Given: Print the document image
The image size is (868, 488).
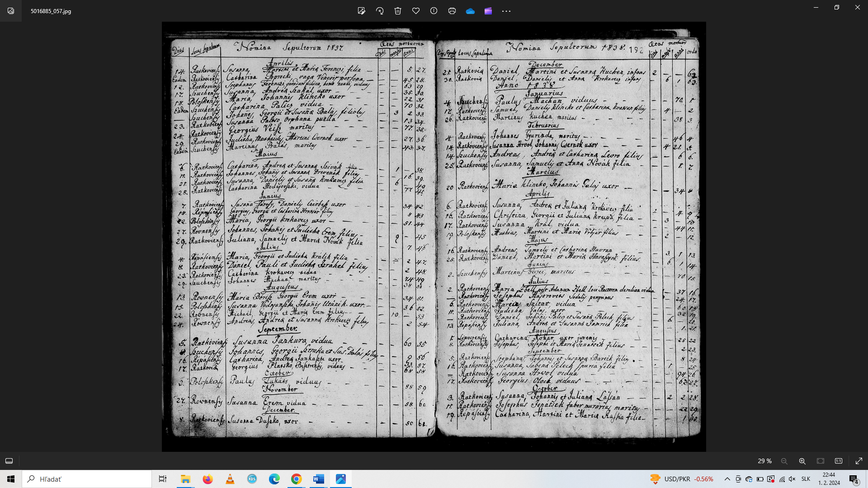Looking at the screenshot, I should (452, 11).
